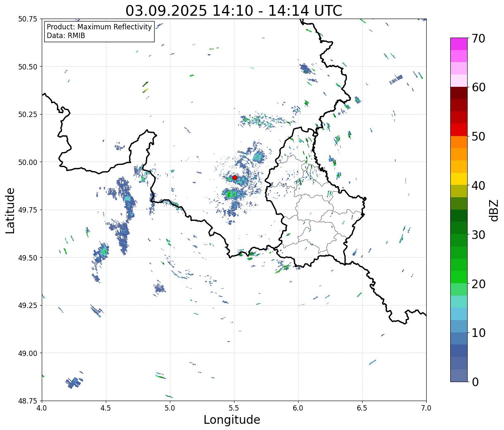Click the 'dBZ' colorbar label

494,210
